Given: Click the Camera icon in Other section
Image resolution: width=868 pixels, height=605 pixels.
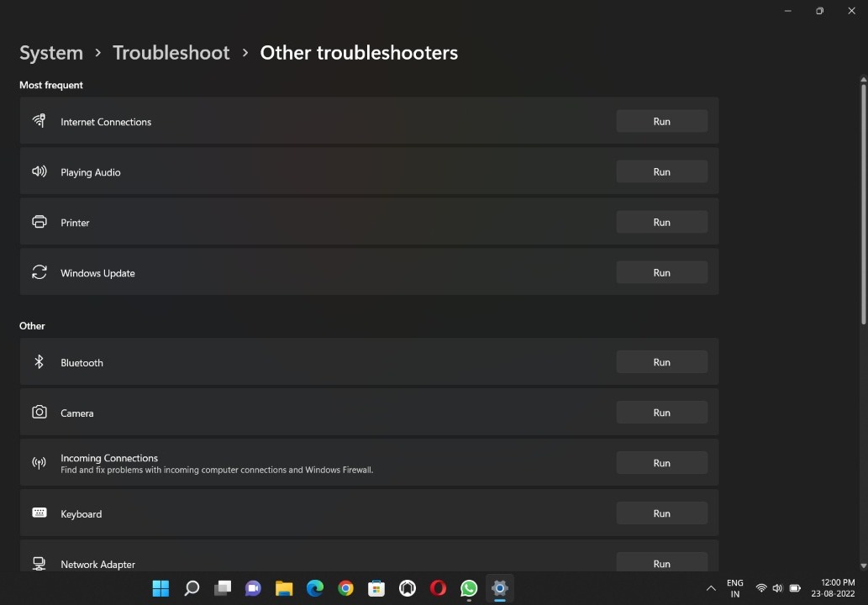Looking at the screenshot, I should 39,413.
